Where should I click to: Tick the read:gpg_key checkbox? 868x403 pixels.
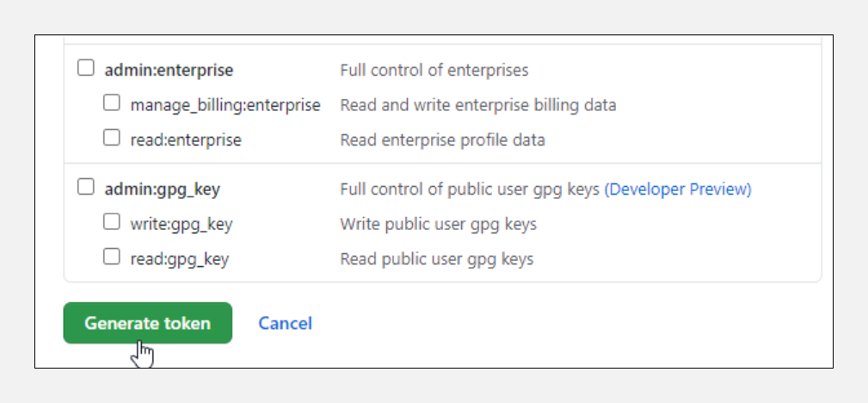coord(112,257)
